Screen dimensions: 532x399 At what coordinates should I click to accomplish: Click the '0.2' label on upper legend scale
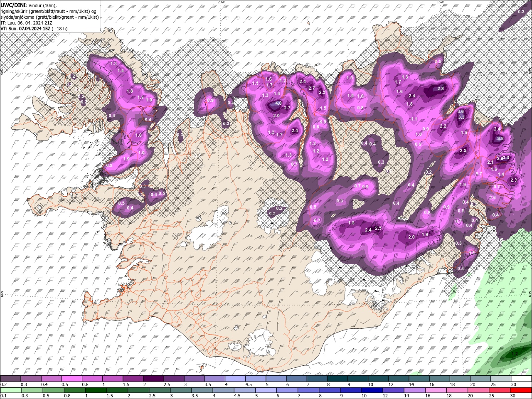3,384
